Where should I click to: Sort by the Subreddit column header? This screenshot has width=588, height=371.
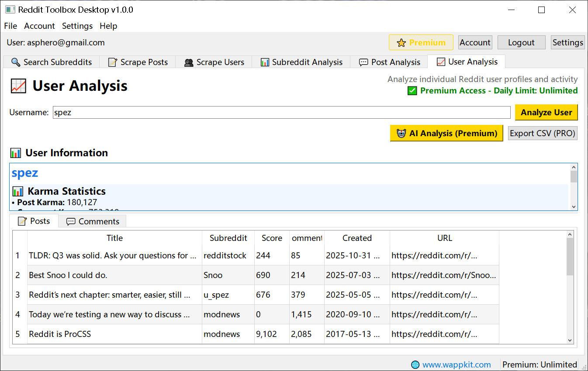[x=228, y=238]
